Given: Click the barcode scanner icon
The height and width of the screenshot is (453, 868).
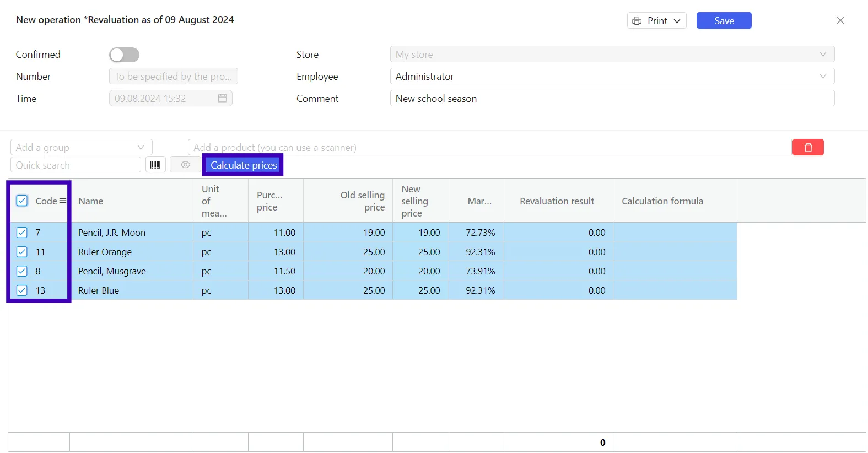Looking at the screenshot, I should (x=155, y=165).
